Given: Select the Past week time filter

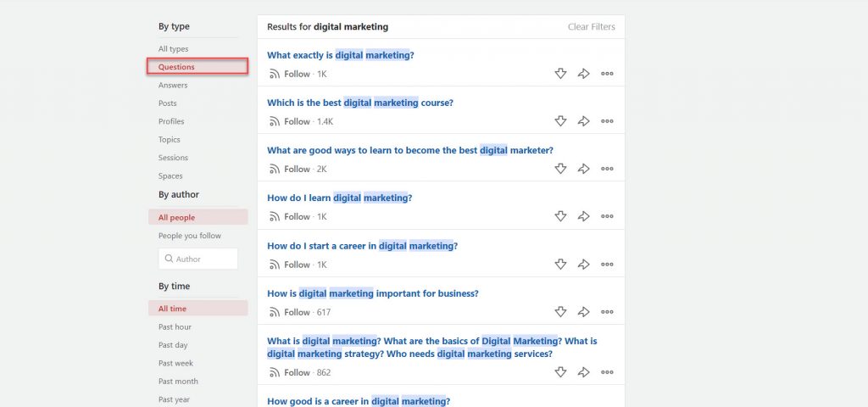Looking at the screenshot, I should tap(175, 363).
